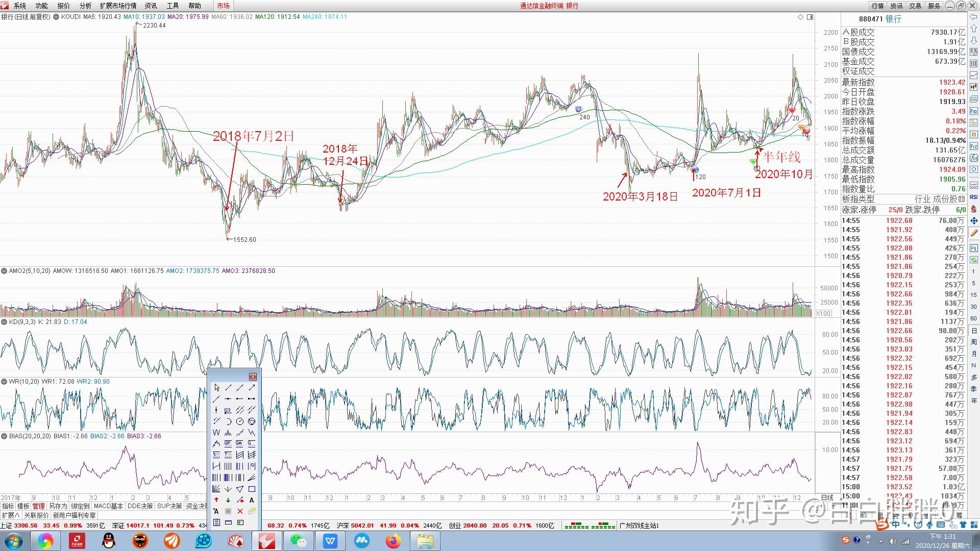
Task: Click the back arrow in right sidebar
Action: [x=974, y=17]
